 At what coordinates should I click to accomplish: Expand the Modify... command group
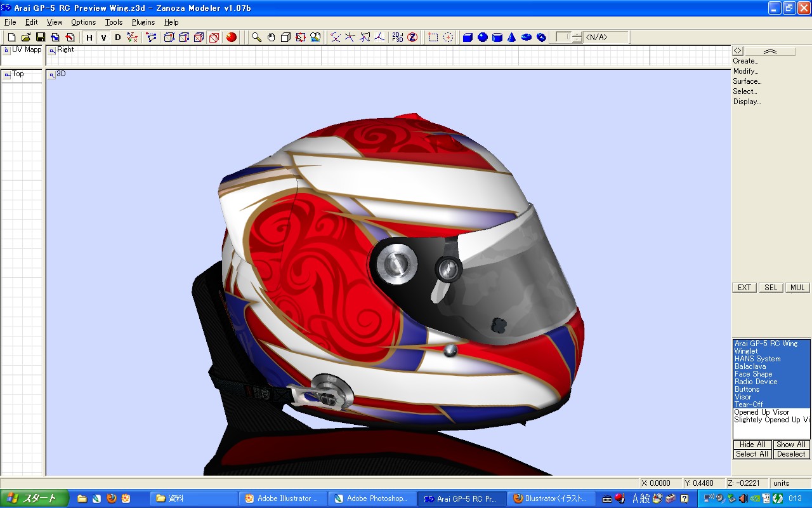click(x=745, y=71)
